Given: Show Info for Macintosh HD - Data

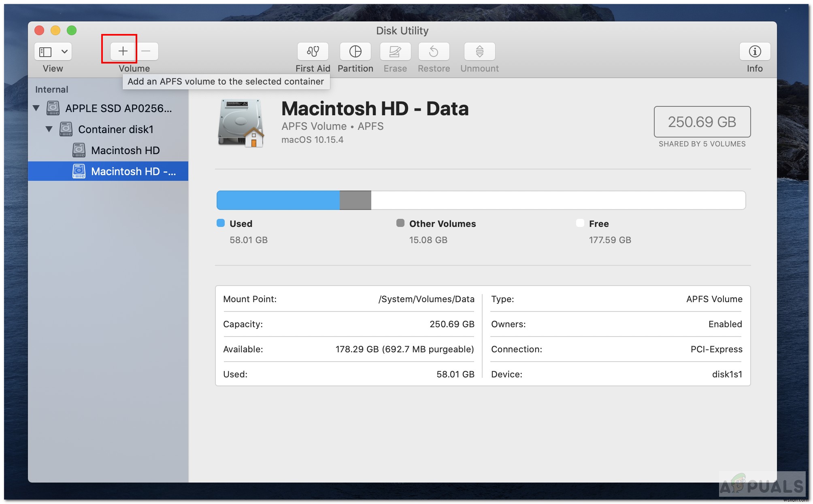Looking at the screenshot, I should pyautogui.click(x=754, y=51).
